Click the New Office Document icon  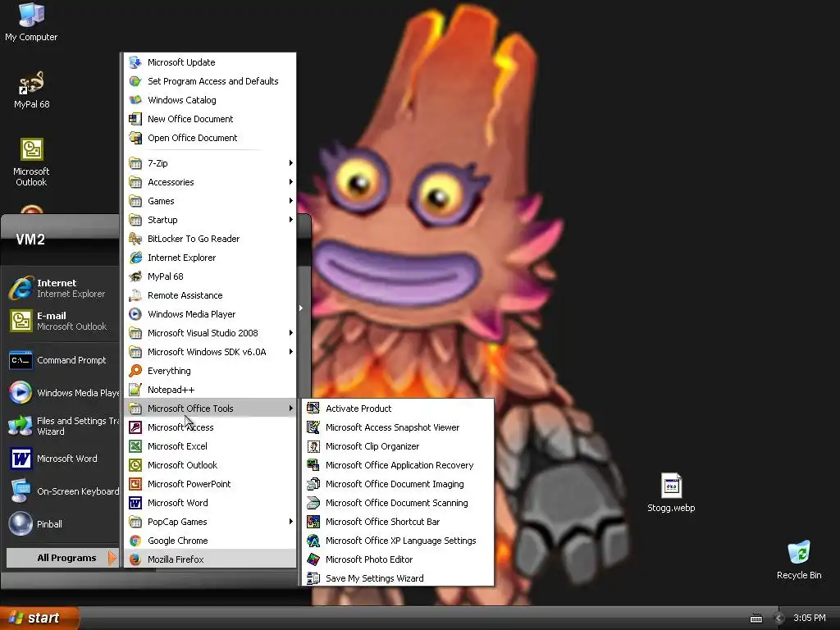click(135, 119)
